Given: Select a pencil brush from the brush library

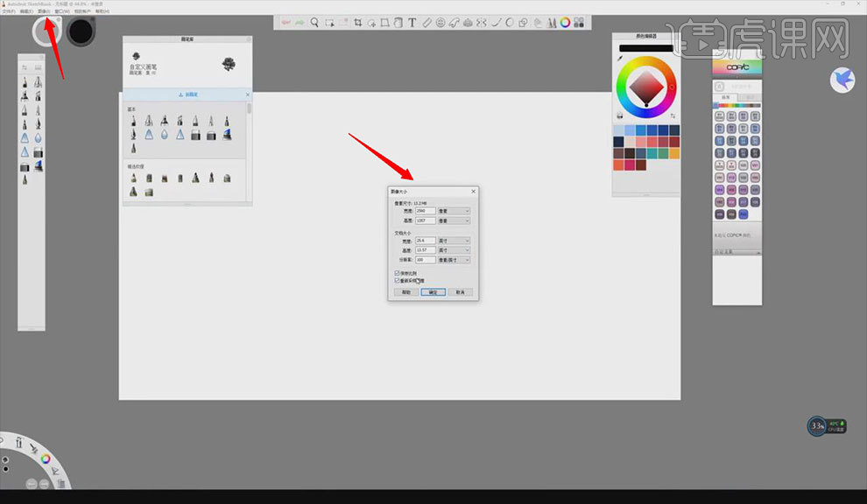Looking at the screenshot, I should tap(136, 119).
